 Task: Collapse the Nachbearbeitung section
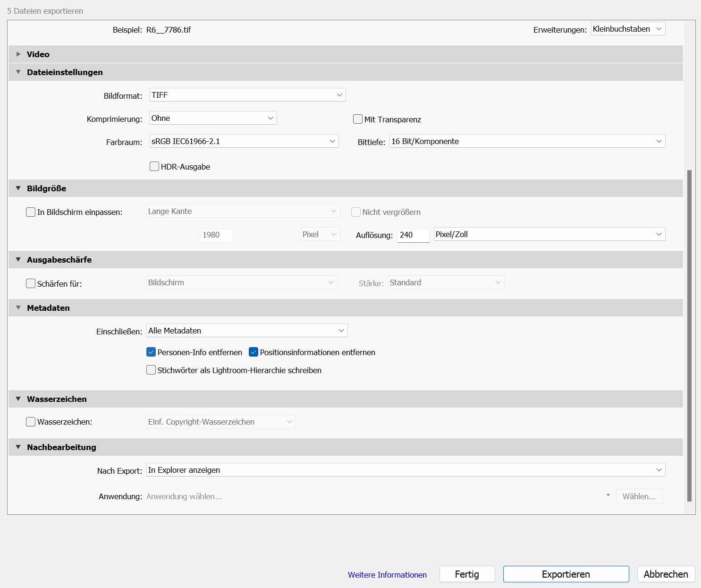(18, 447)
